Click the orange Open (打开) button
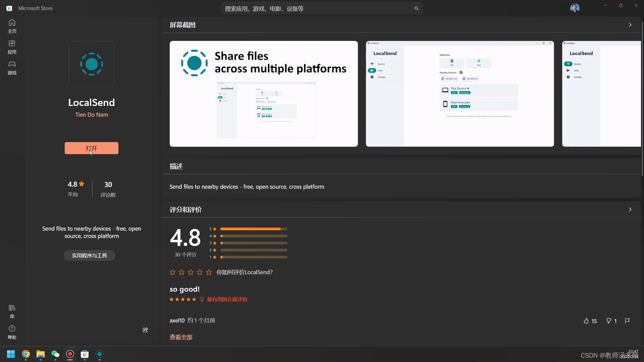 coord(91,148)
